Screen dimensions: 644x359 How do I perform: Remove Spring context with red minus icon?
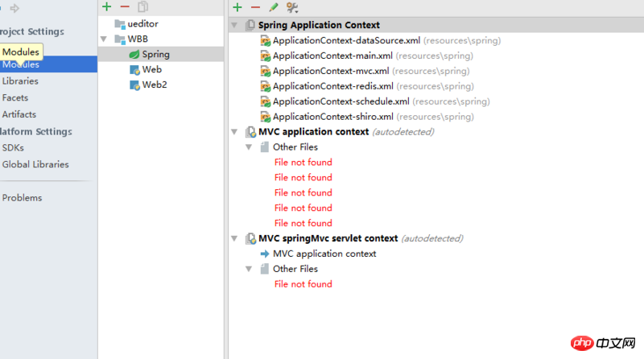255,7
